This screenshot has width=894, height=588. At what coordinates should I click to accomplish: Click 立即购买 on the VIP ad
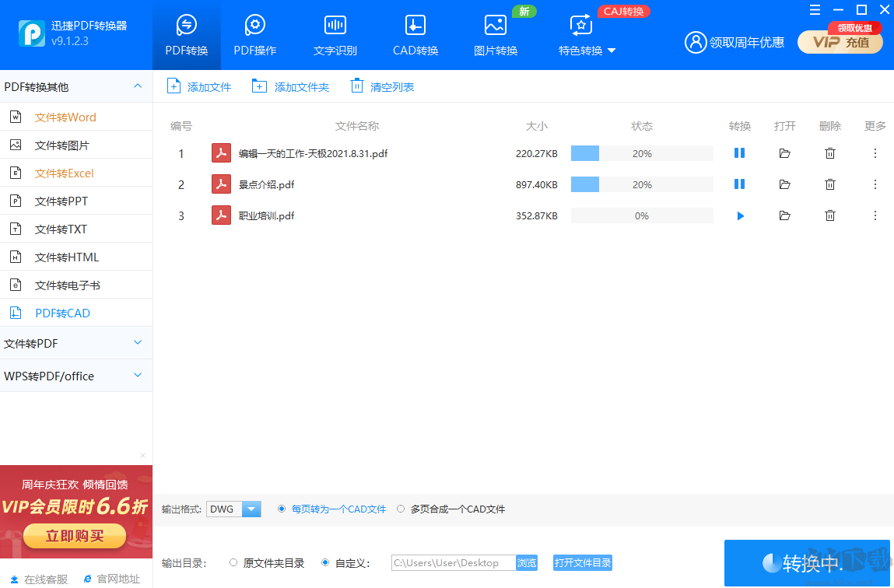75,536
